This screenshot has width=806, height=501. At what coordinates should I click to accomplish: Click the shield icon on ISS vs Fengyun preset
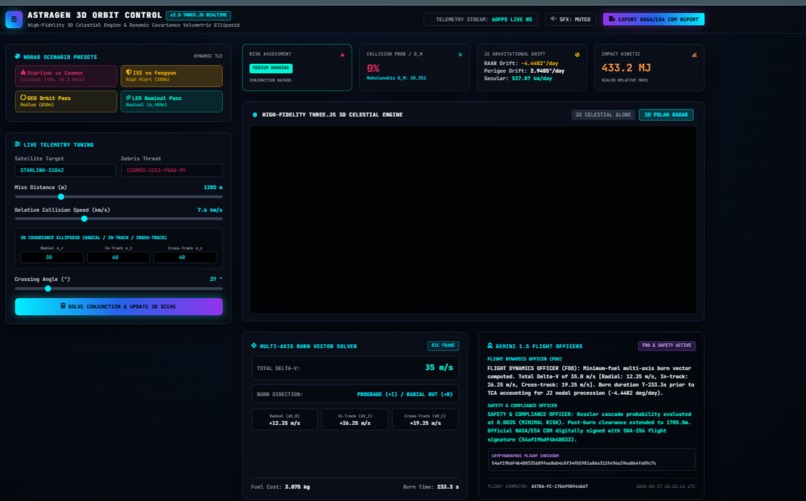(x=129, y=72)
